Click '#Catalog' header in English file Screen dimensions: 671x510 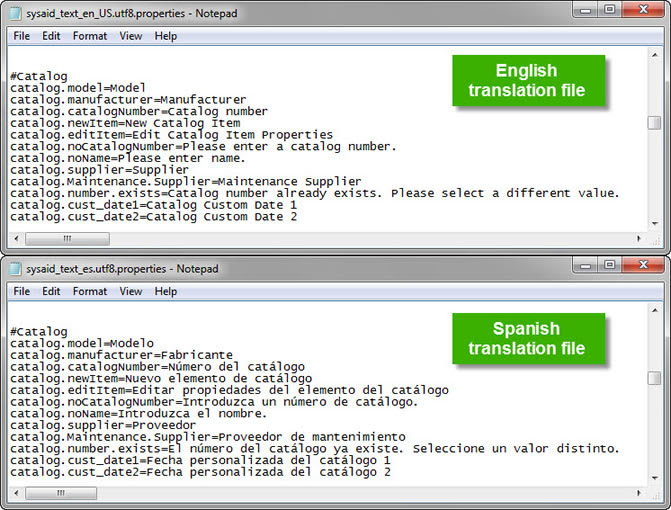coord(39,77)
